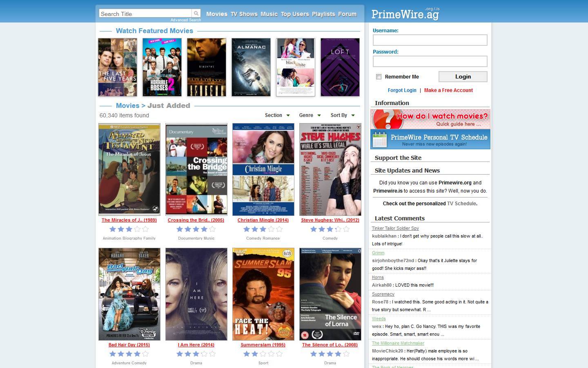The height and width of the screenshot is (368, 588).
Task: Toggle the Remember Me checkbox
Action: (x=379, y=77)
